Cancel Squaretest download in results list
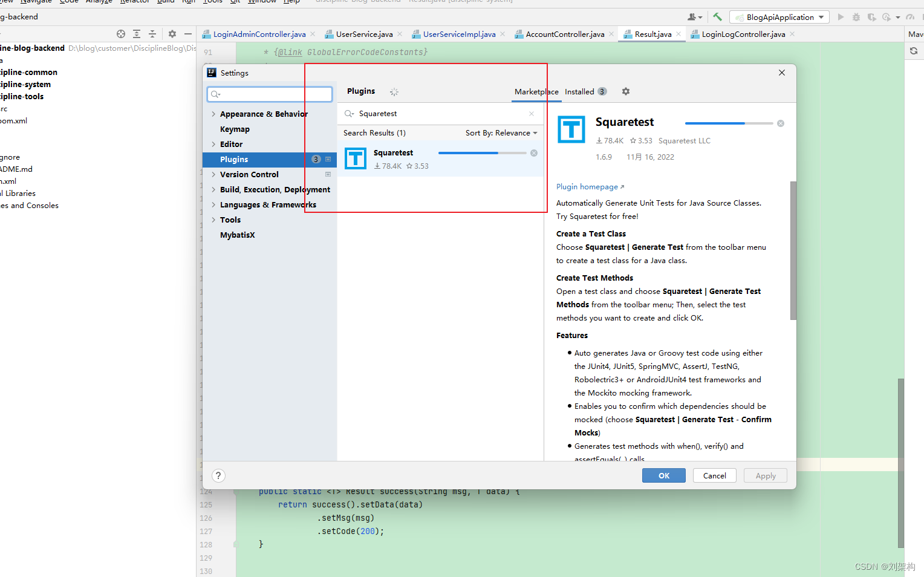Screen dimensions: 924x577 point(534,153)
